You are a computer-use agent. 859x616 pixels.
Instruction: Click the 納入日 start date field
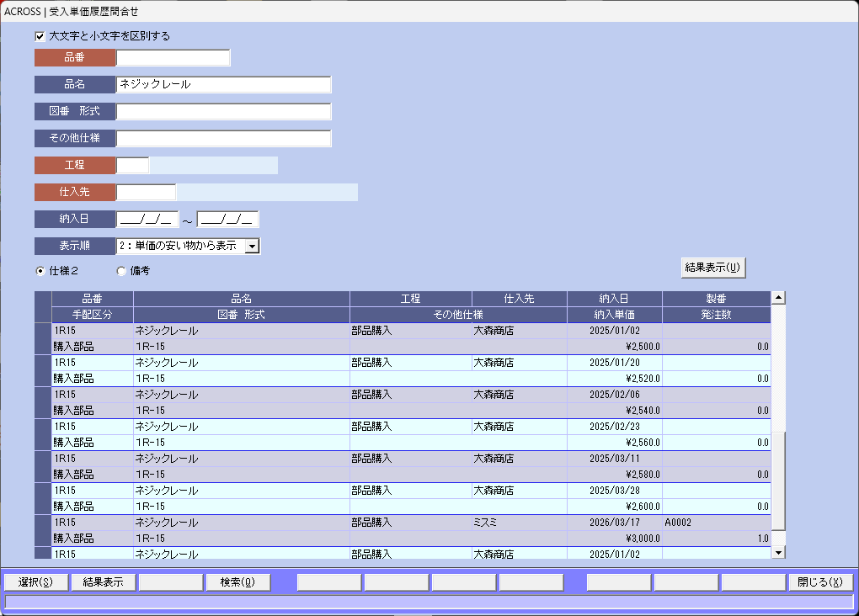click(147, 220)
